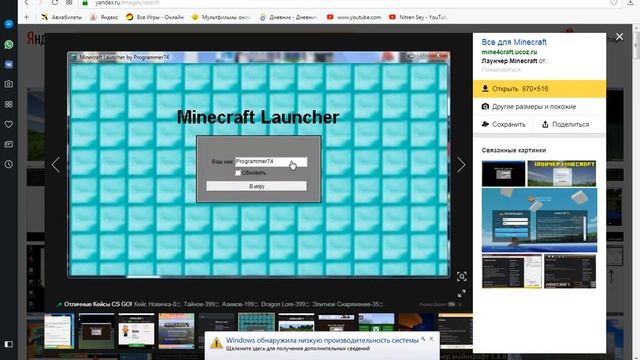640x360 pixels.
Task: Select the teal grid thumbnail in the strip
Action: tap(256, 322)
